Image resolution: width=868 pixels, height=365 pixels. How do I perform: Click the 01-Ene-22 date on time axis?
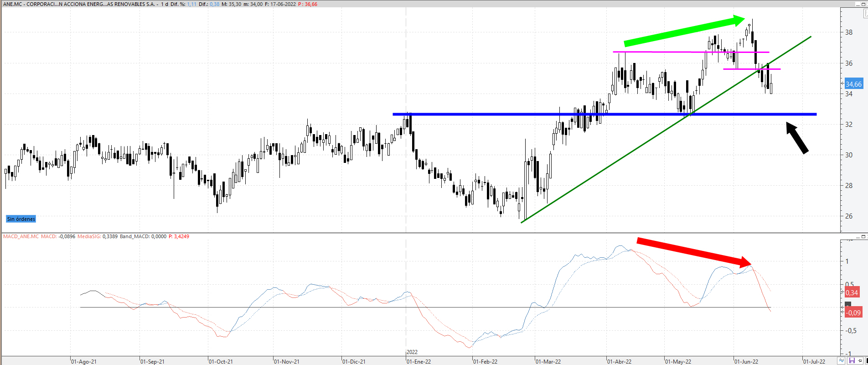(x=418, y=361)
